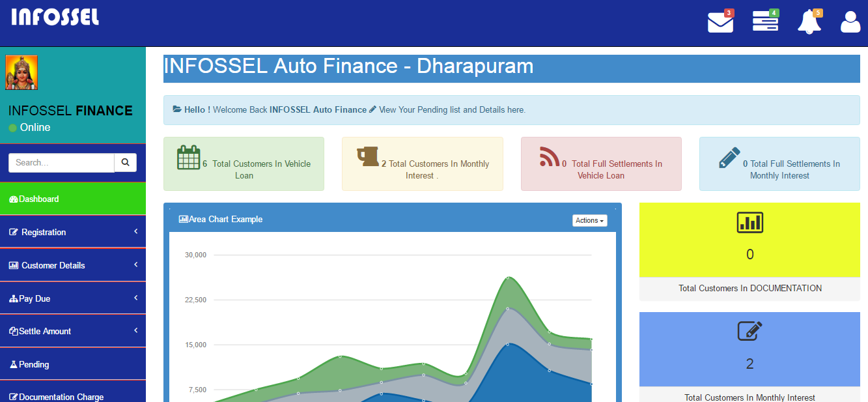Click inside the sidebar search field
The image size is (868, 402).
(61, 162)
